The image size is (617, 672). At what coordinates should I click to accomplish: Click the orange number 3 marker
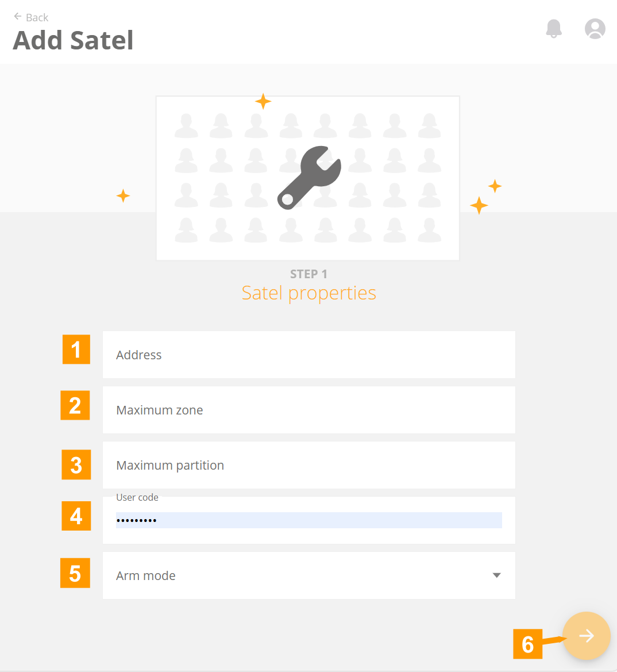[x=76, y=464]
